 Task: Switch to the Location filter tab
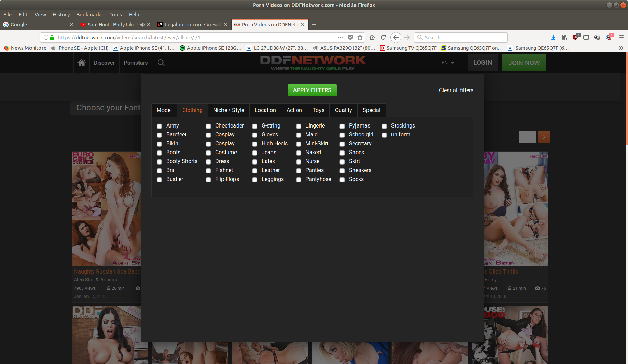(265, 110)
